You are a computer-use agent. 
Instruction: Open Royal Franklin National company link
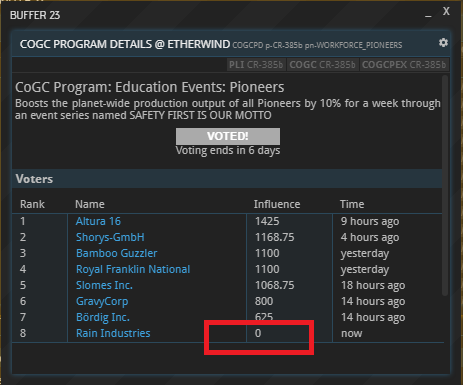(x=133, y=269)
